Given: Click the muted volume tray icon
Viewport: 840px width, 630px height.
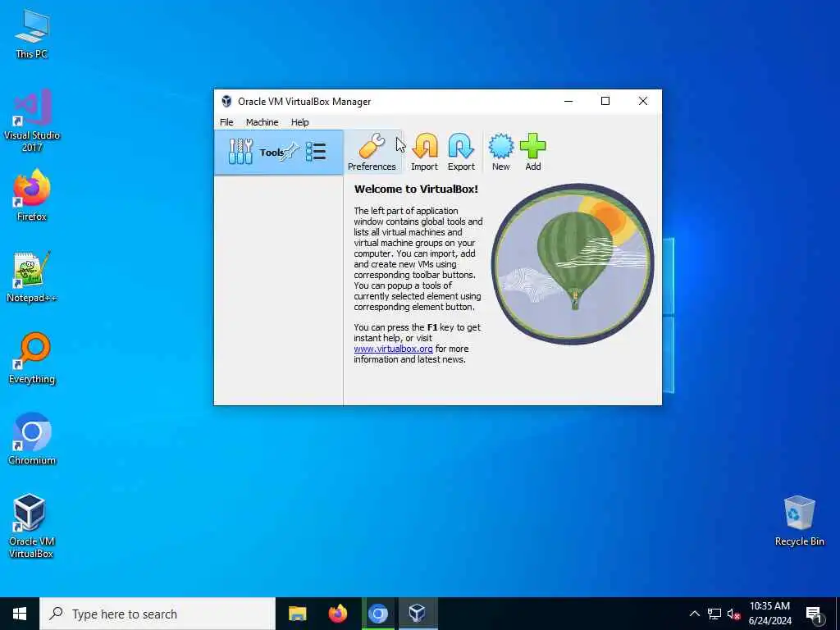Looking at the screenshot, I should (733, 614).
